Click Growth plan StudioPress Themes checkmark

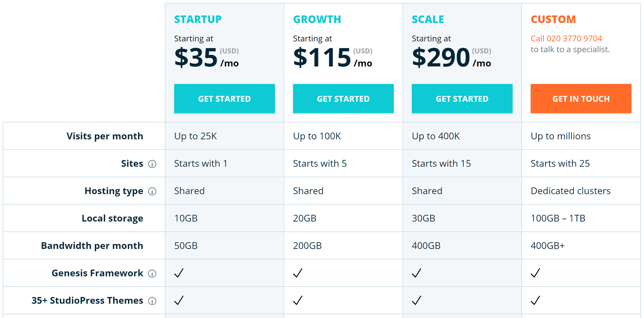(298, 300)
